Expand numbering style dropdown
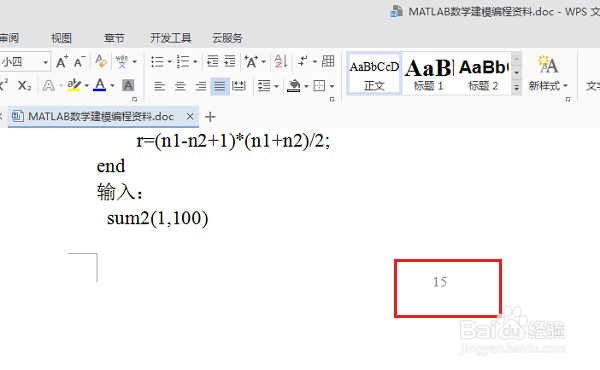The image size is (600, 370). click(x=195, y=62)
